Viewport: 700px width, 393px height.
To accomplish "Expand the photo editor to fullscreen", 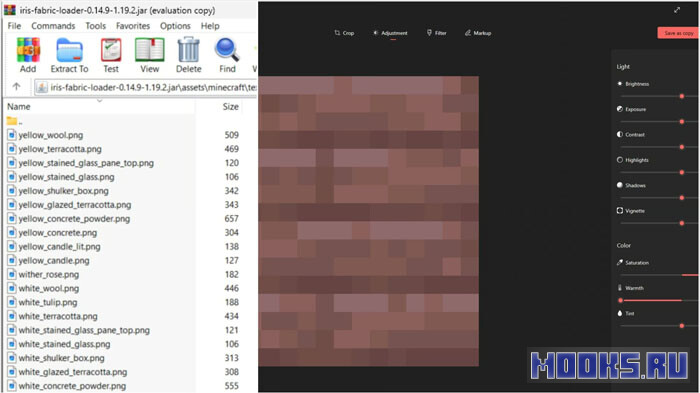I will (x=677, y=10).
